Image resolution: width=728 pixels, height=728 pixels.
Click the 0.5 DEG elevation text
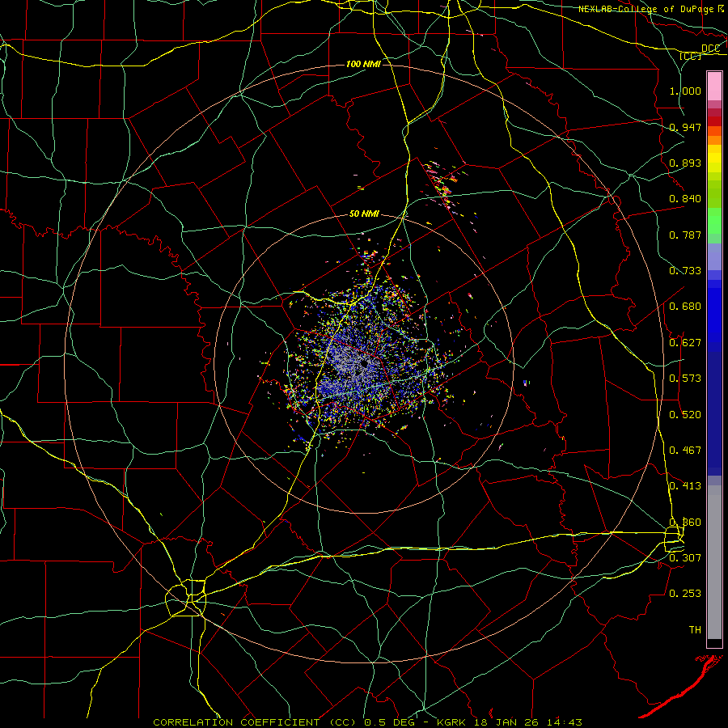pyautogui.click(x=389, y=722)
